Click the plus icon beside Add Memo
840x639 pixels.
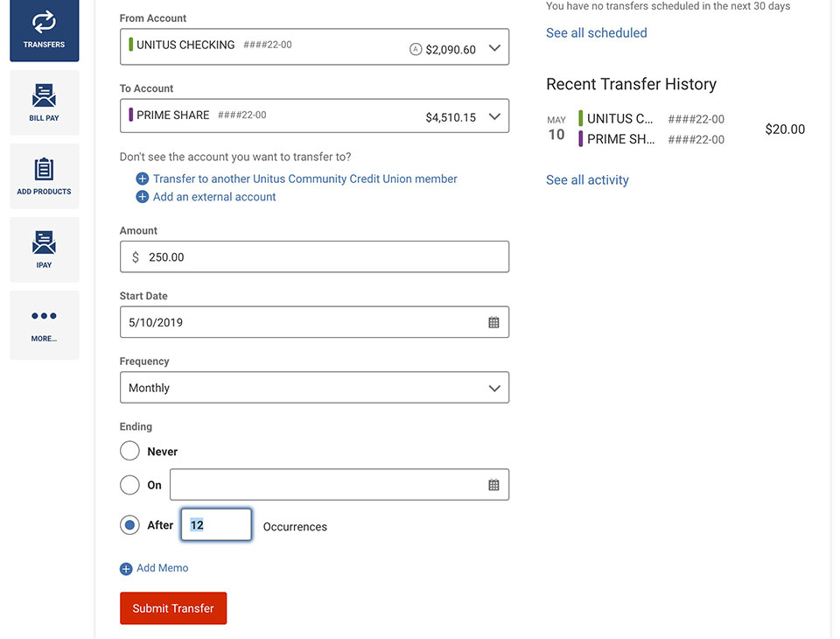click(x=126, y=569)
